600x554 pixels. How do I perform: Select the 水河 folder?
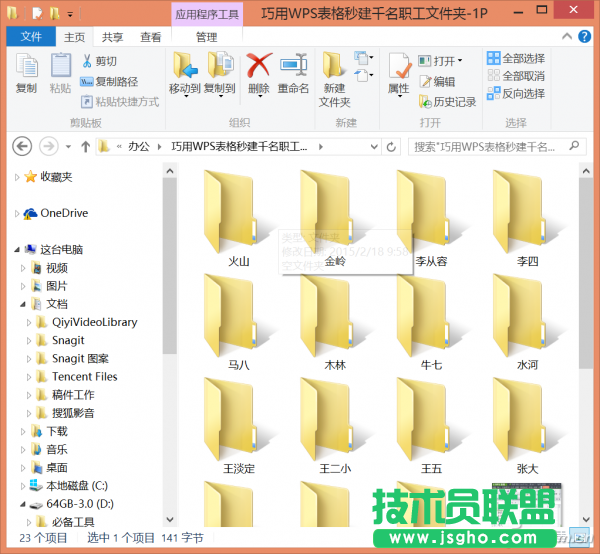click(527, 322)
